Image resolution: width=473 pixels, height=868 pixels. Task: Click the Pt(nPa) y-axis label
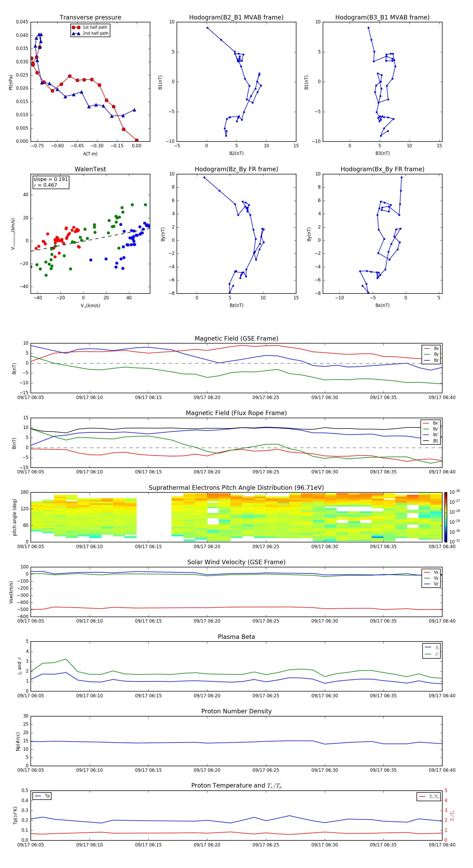11,82
